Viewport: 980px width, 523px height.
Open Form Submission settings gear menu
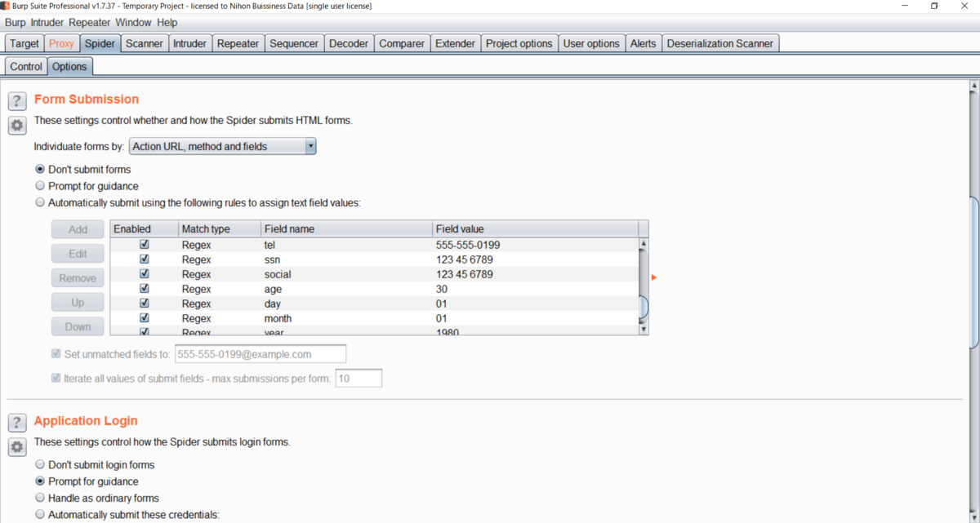click(x=16, y=126)
